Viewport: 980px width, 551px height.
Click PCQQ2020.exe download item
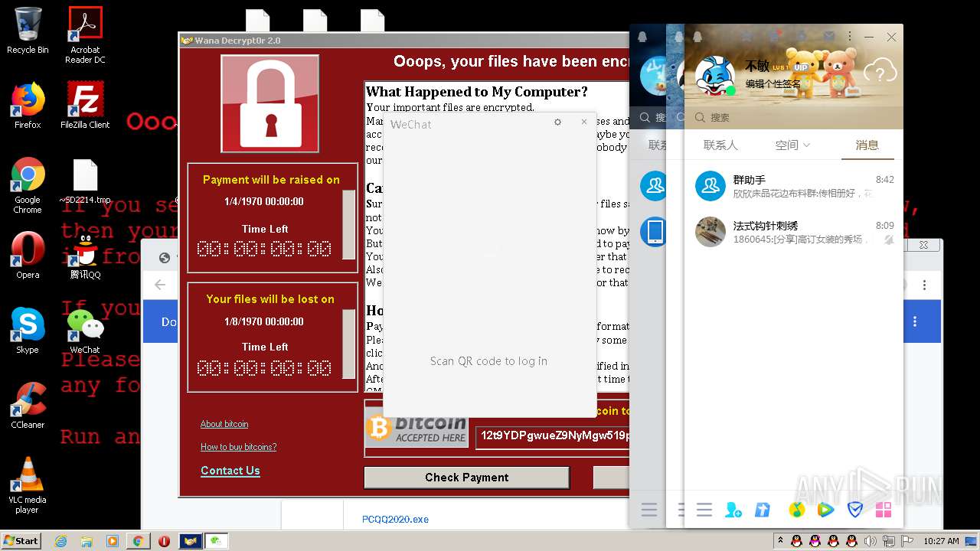(x=395, y=519)
